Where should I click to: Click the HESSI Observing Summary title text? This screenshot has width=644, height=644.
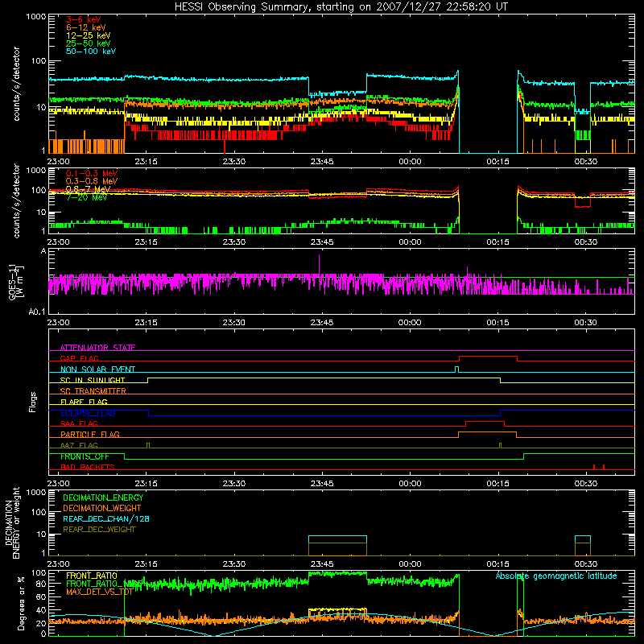click(341, 7)
